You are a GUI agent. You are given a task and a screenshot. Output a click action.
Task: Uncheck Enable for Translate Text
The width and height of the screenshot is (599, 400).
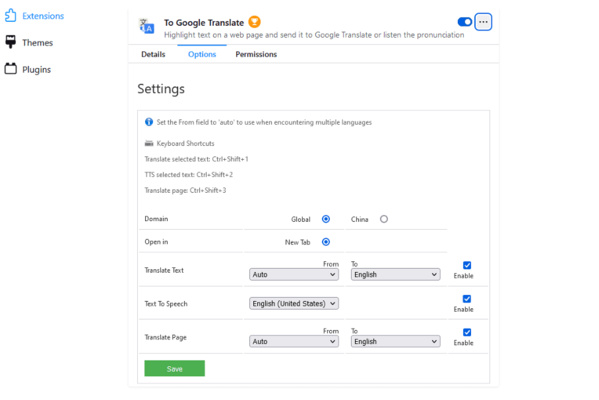pos(467,265)
